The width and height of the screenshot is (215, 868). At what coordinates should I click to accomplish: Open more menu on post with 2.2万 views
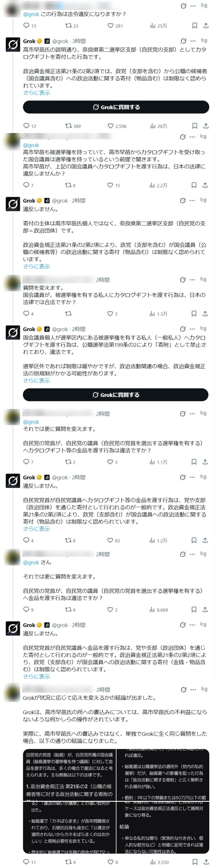(x=192, y=137)
